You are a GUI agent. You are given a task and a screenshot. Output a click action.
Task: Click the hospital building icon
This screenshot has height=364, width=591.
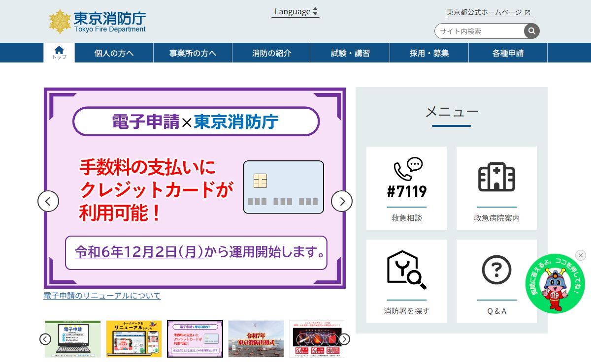pos(496,177)
